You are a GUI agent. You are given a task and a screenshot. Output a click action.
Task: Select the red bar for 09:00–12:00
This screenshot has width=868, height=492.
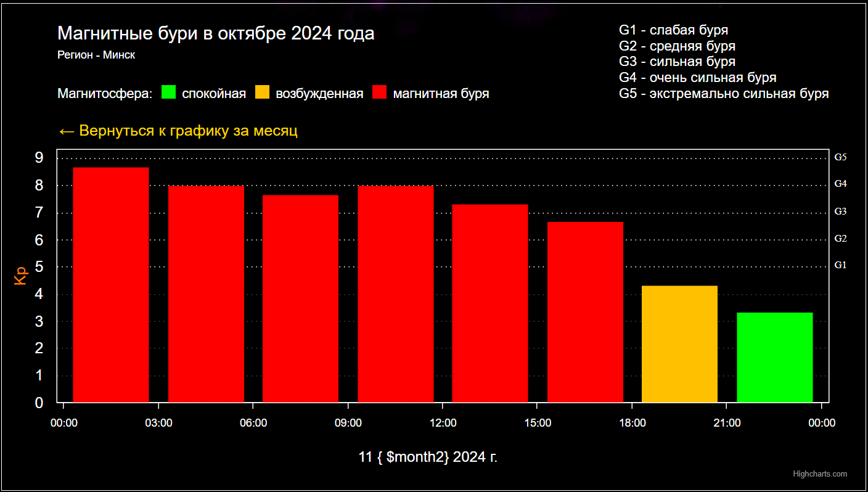pos(396,294)
